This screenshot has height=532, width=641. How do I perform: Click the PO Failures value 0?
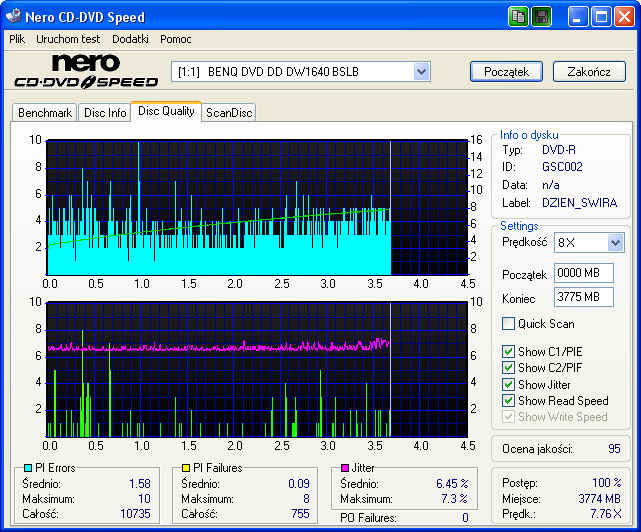[465, 518]
